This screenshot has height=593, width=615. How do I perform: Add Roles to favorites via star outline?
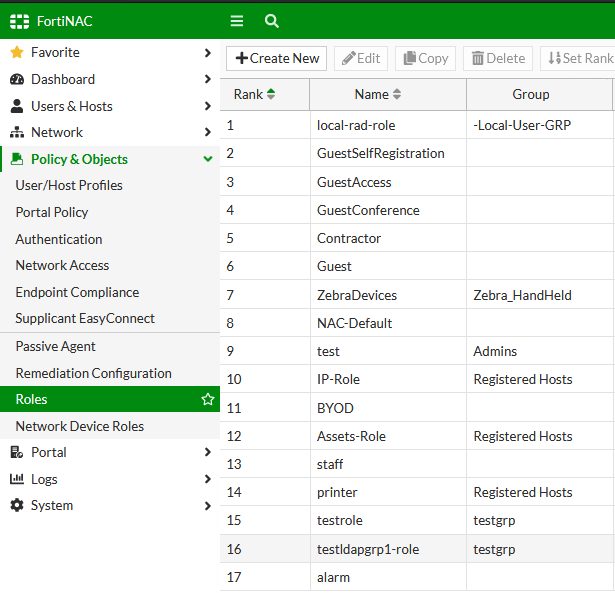[x=208, y=399]
